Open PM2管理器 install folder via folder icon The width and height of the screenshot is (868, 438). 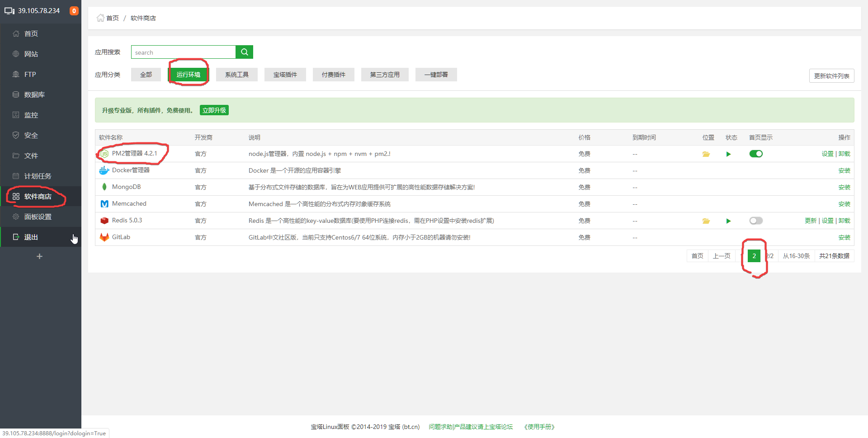(x=706, y=154)
